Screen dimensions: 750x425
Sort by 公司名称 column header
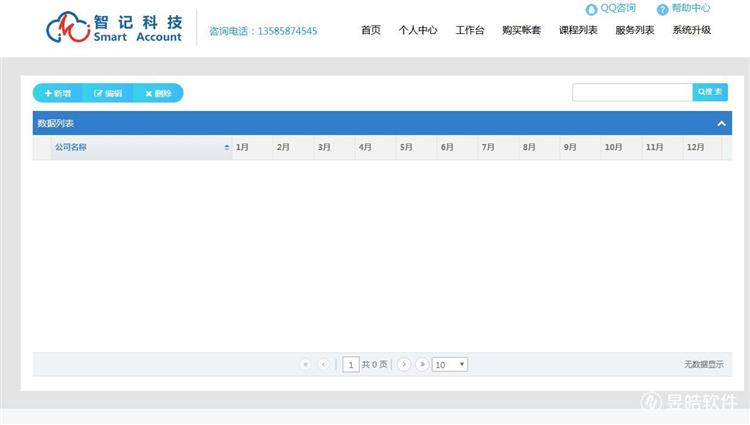point(140,147)
